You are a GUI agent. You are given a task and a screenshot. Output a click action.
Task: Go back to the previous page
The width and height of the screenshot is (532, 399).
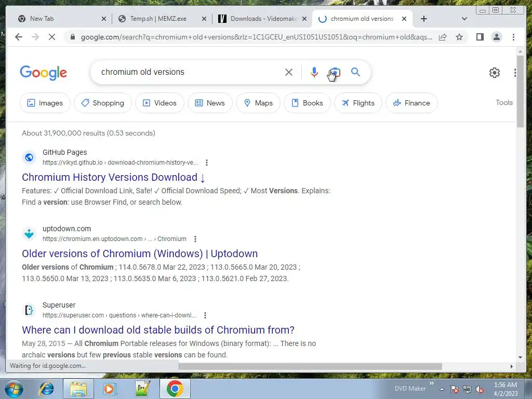point(19,37)
